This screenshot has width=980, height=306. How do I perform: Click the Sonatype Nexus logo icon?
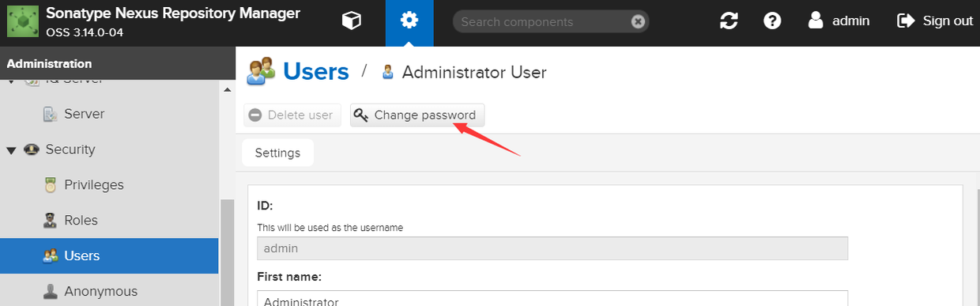click(22, 21)
